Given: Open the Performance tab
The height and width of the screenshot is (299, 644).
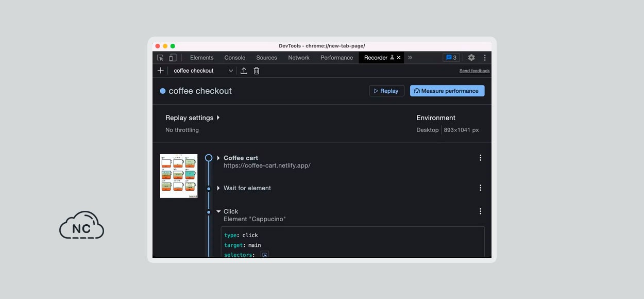Looking at the screenshot, I should pos(336,58).
